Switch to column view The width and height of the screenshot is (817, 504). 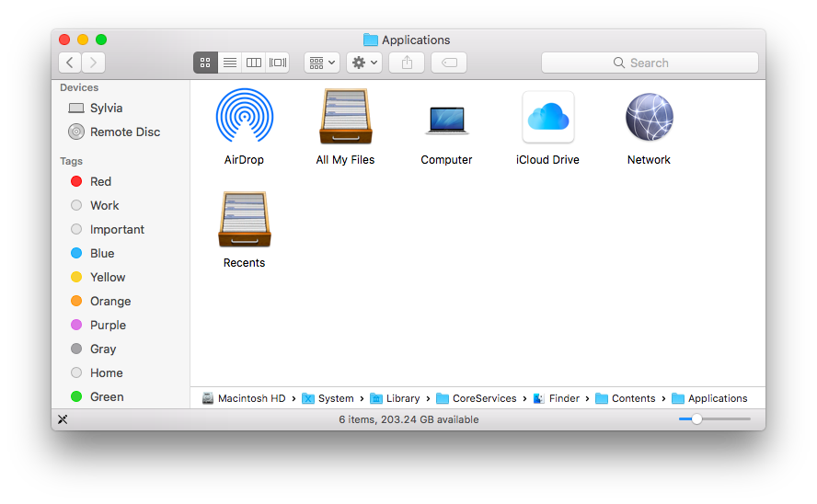(x=254, y=63)
